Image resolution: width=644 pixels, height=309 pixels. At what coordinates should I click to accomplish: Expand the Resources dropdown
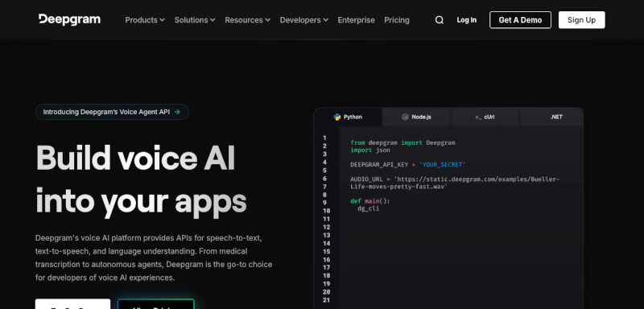(248, 19)
